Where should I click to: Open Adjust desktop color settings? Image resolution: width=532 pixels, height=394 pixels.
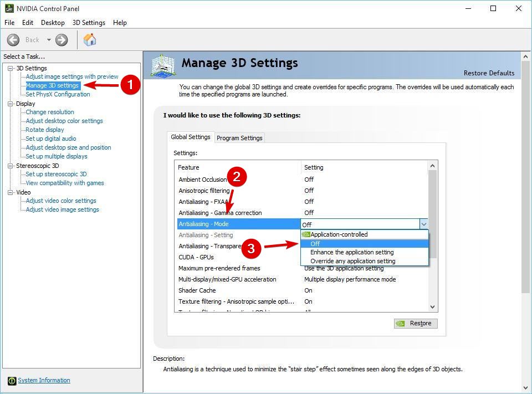coord(64,121)
